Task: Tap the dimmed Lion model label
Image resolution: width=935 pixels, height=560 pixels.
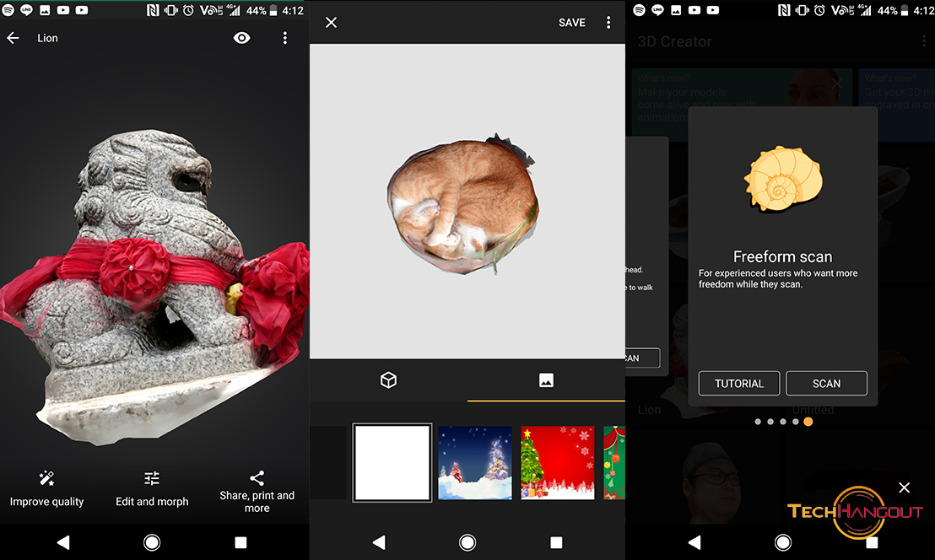Action: [x=650, y=410]
